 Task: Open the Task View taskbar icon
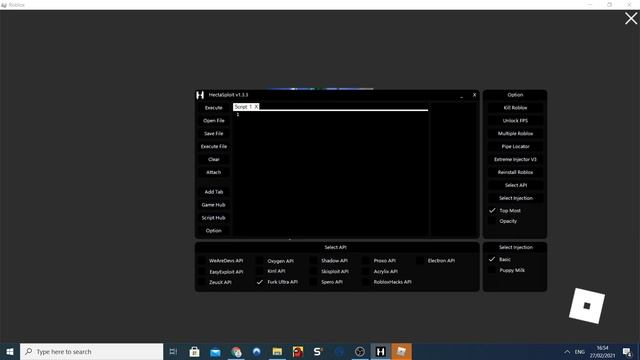[173, 351]
